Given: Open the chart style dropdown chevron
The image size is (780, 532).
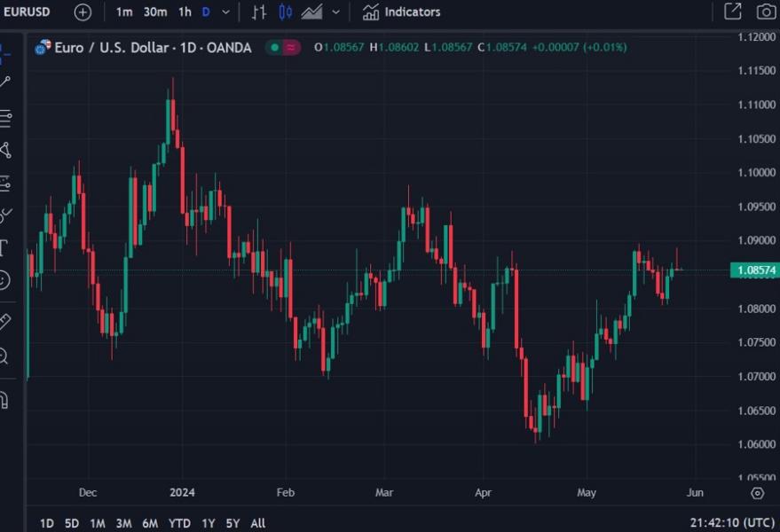Looking at the screenshot, I should pos(335,12).
